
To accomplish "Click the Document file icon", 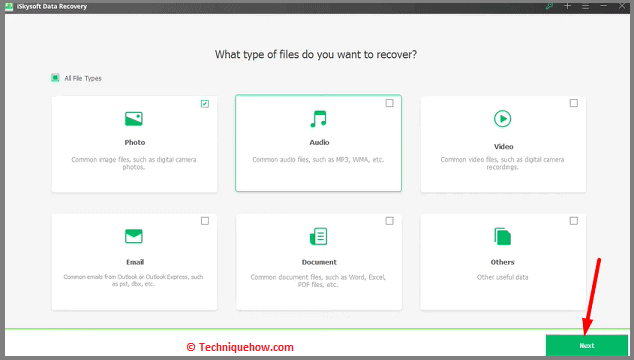I will pos(319,236).
